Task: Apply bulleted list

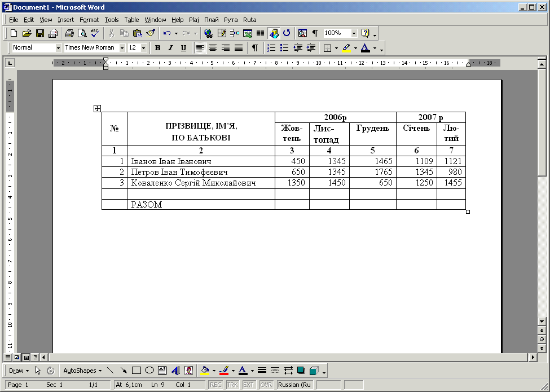Action: coord(284,48)
